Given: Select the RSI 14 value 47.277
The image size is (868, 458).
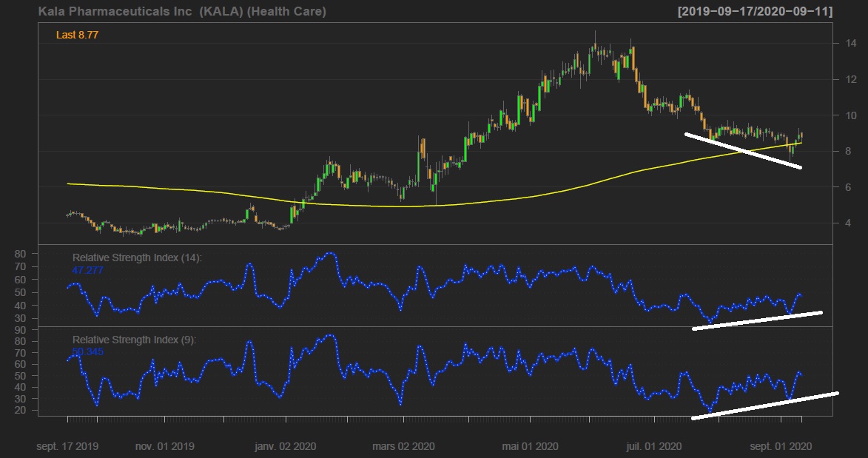Looking at the screenshot, I should point(87,270).
